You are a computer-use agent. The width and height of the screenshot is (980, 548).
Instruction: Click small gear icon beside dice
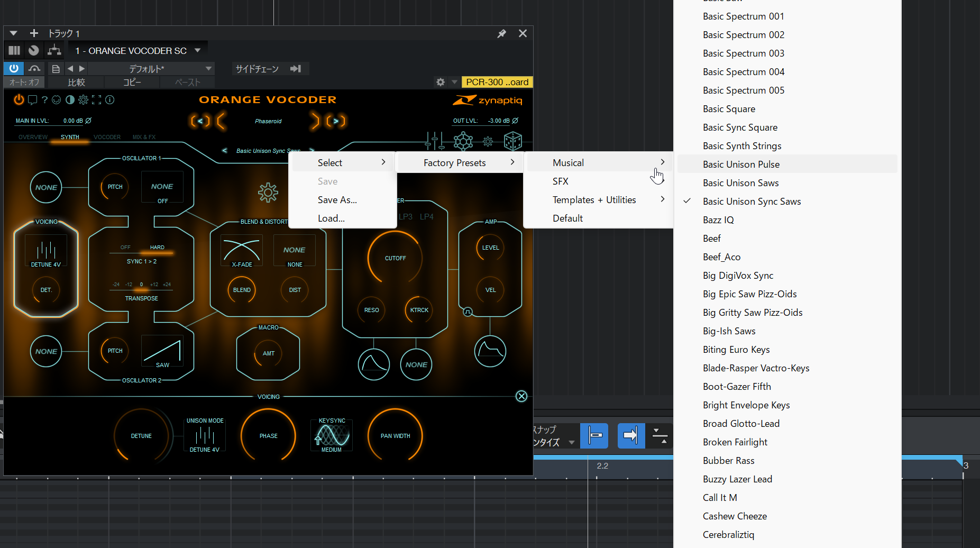(x=488, y=142)
